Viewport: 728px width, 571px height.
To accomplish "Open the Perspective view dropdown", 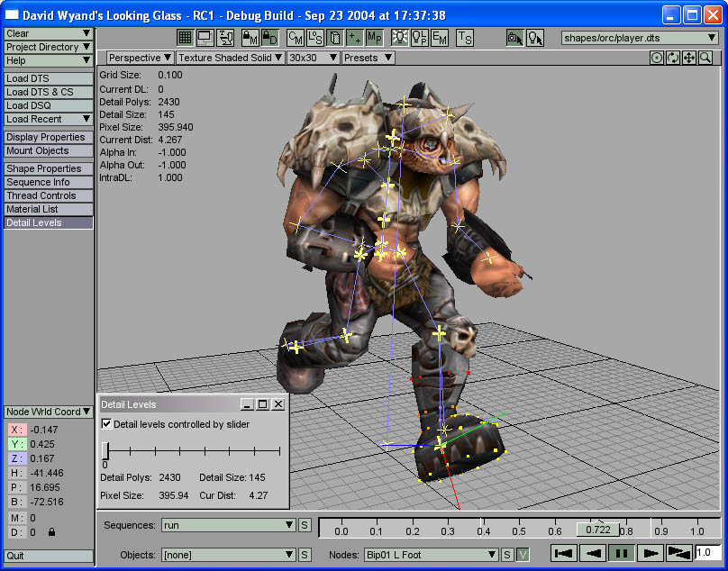I will [141, 58].
